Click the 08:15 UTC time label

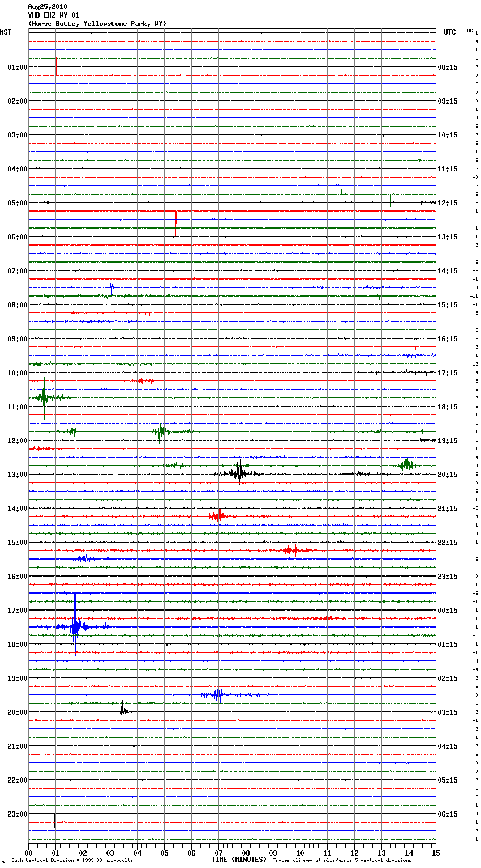448,67
